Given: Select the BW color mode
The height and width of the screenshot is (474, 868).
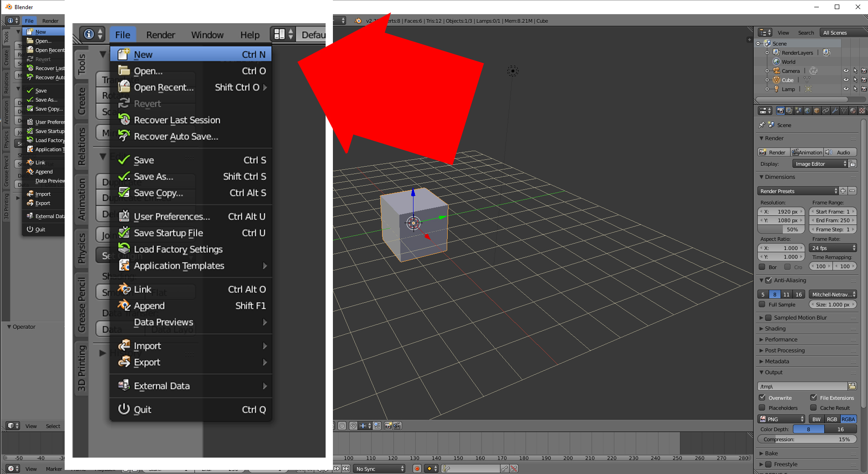Looking at the screenshot, I should 817,419.
